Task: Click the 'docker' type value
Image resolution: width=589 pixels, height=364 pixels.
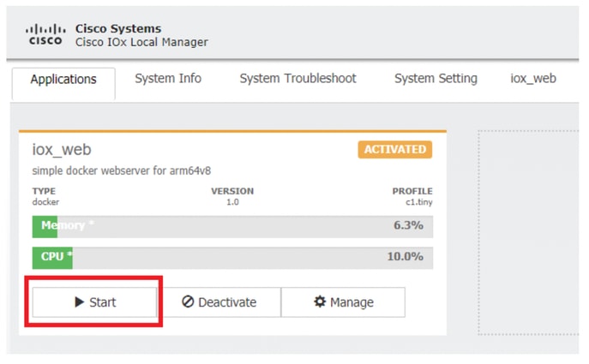Action: tap(45, 202)
